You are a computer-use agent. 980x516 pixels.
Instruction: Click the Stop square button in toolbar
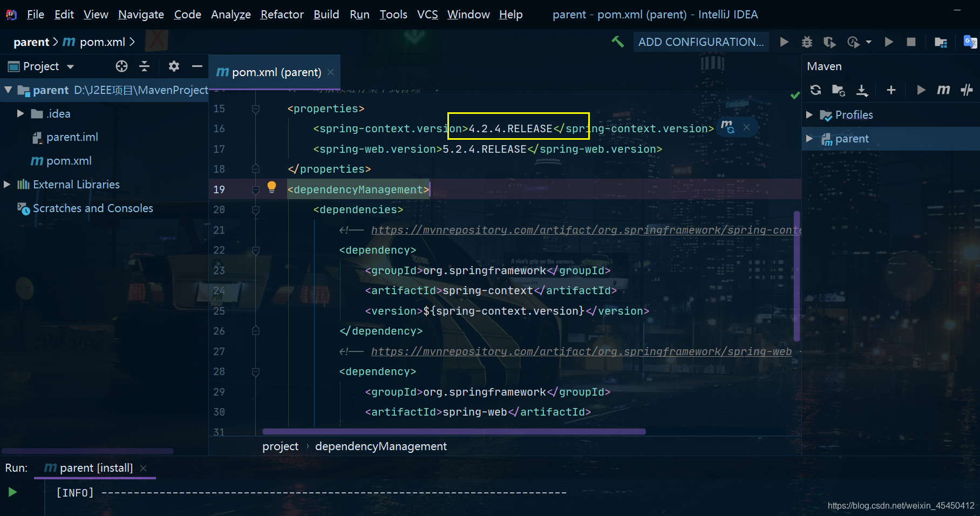911,42
